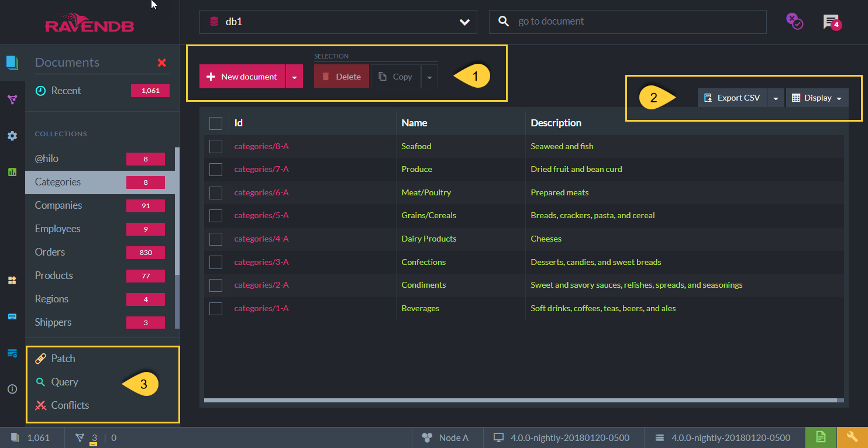Open the Patch view

[x=56, y=359]
